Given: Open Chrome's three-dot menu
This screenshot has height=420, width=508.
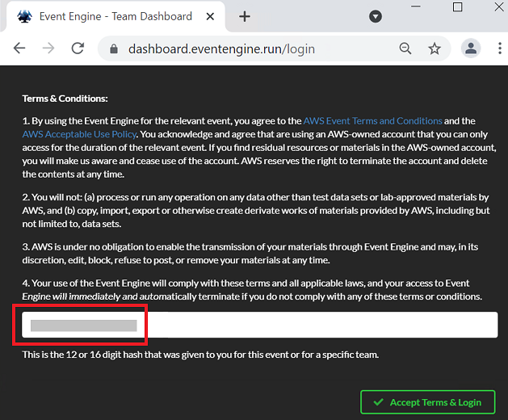Looking at the screenshot, I should click(x=500, y=48).
